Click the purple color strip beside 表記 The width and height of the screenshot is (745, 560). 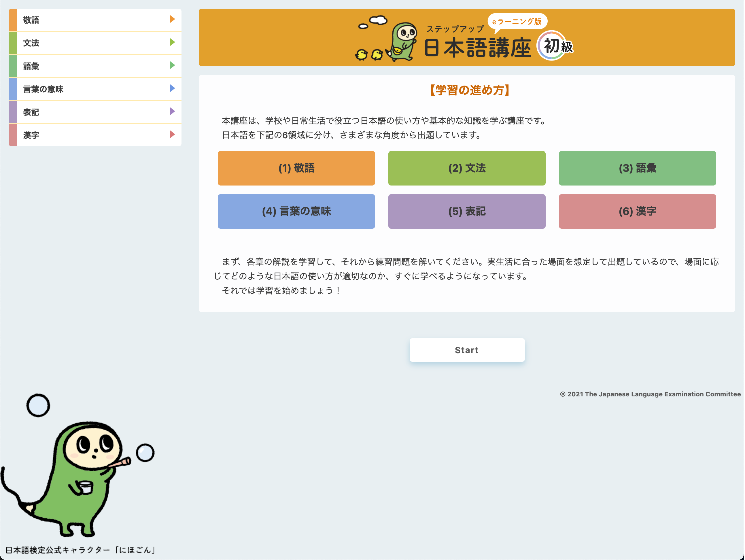click(x=13, y=112)
